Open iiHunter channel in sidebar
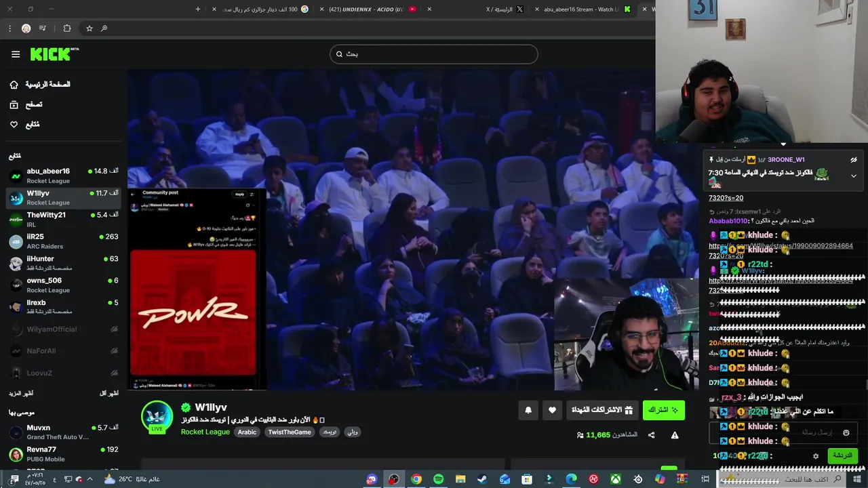 click(x=64, y=264)
